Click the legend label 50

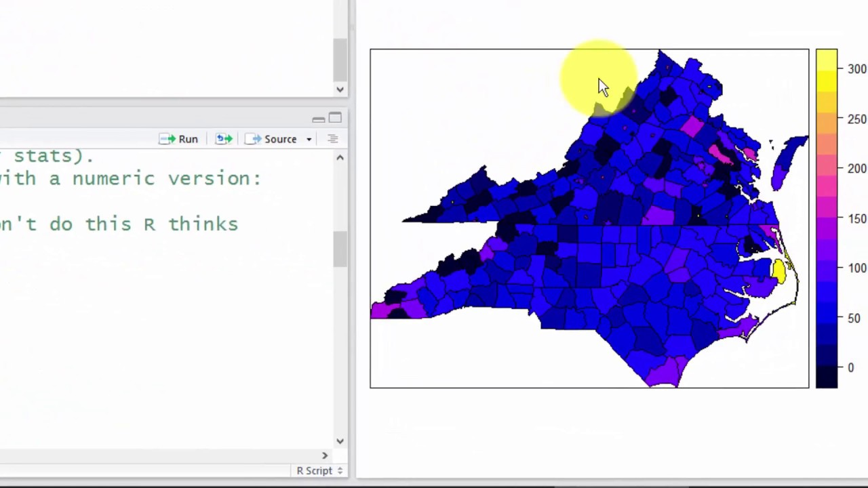854,318
